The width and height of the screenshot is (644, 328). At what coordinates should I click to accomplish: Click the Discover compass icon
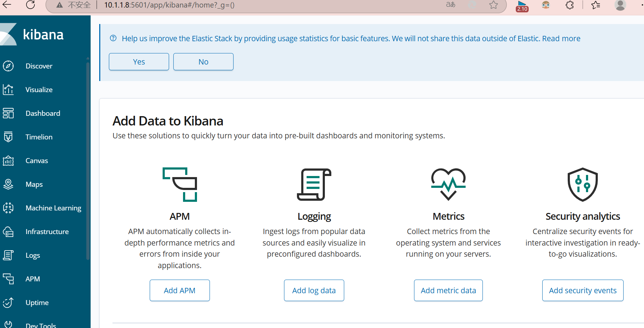tap(8, 66)
